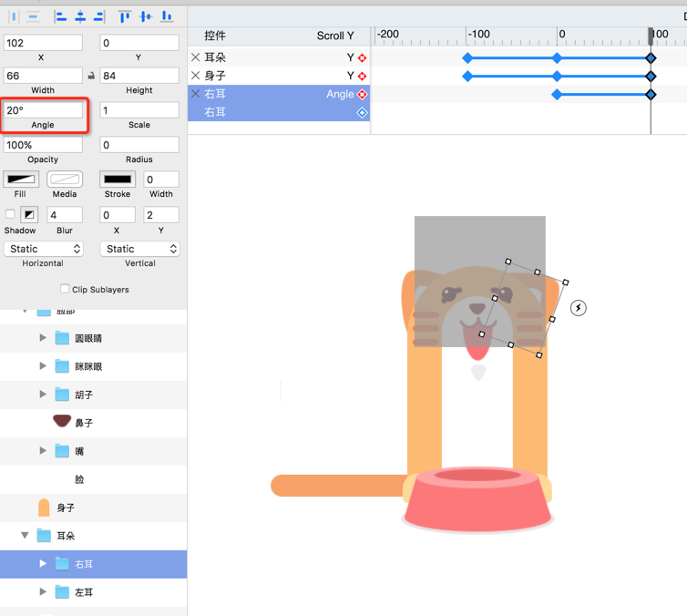Click the Scroll Y column header

click(x=335, y=36)
